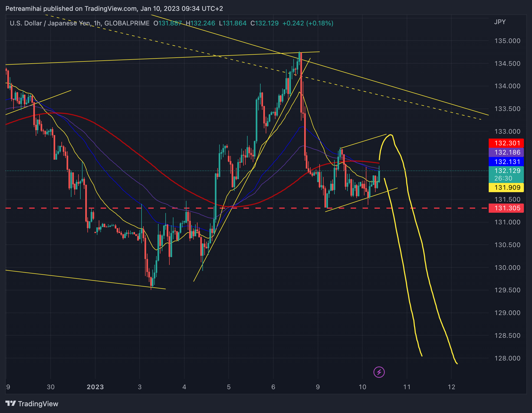Click the red dashed line 131.305 label

pos(506,208)
